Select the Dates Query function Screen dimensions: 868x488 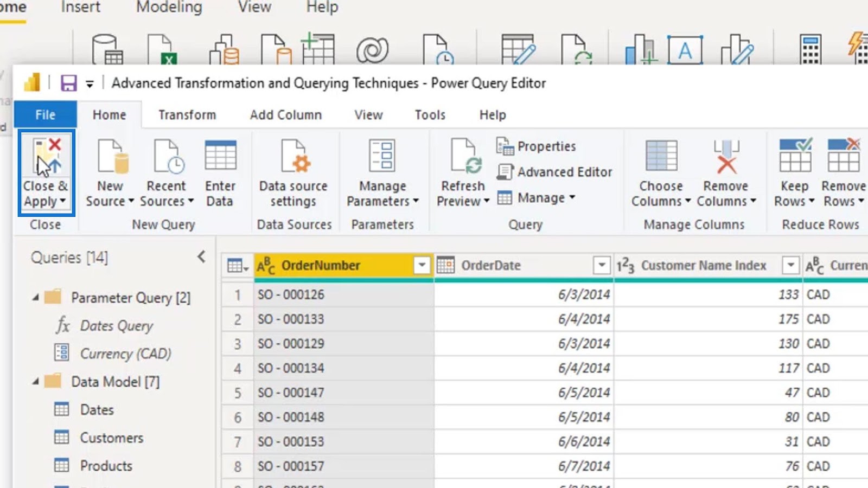pyautogui.click(x=116, y=326)
